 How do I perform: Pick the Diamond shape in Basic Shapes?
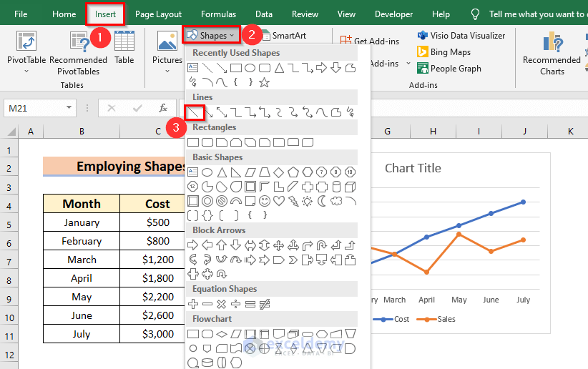[x=279, y=172]
